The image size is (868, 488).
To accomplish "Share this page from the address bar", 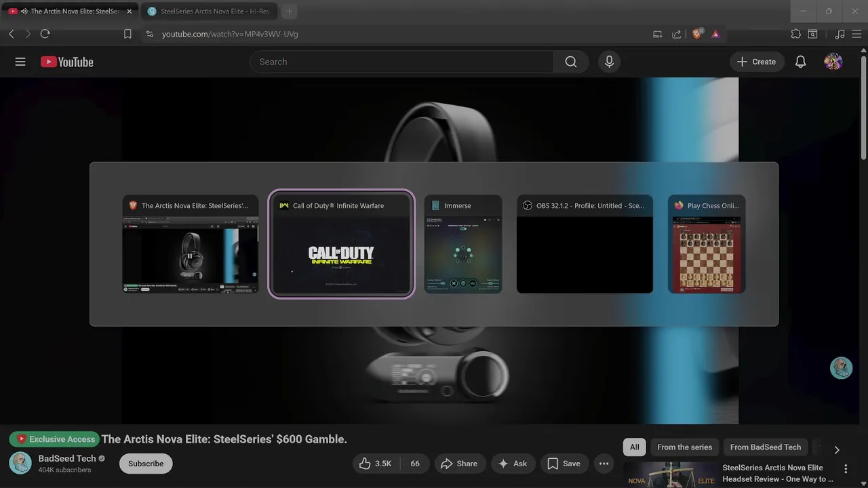I will [x=676, y=34].
